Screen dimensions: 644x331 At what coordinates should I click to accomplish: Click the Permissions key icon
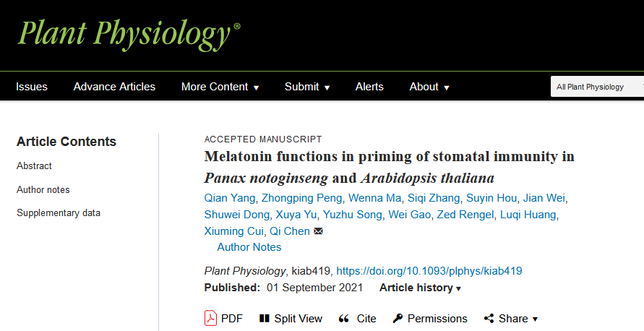point(398,318)
